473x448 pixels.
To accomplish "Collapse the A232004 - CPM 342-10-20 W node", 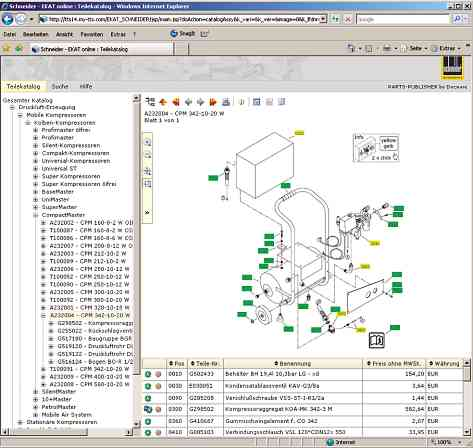I will pos(43,315).
